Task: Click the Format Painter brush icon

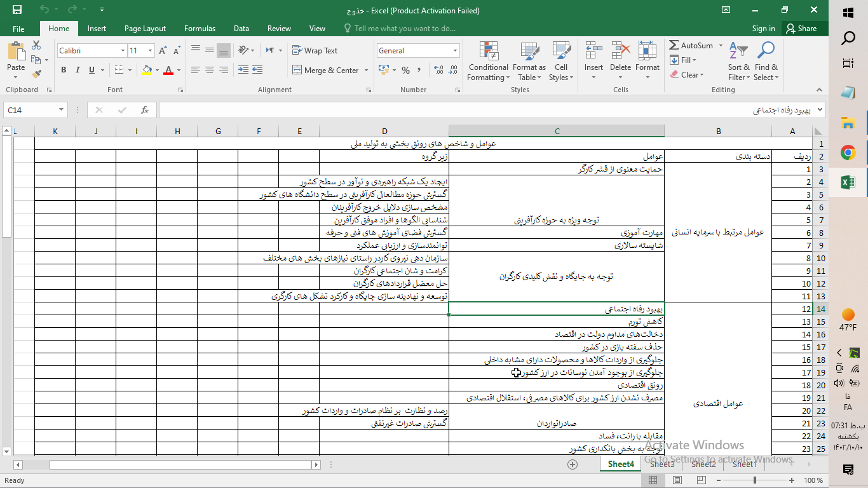Action: (36, 73)
